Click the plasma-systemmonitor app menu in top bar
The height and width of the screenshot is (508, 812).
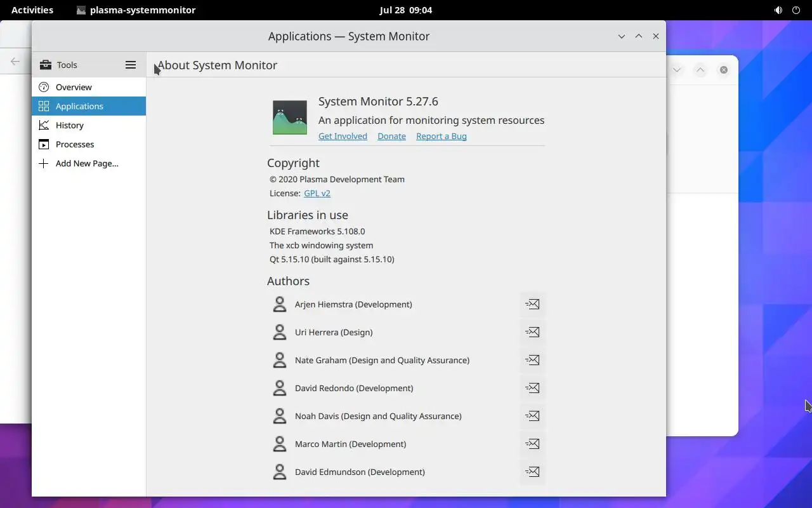pos(136,10)
